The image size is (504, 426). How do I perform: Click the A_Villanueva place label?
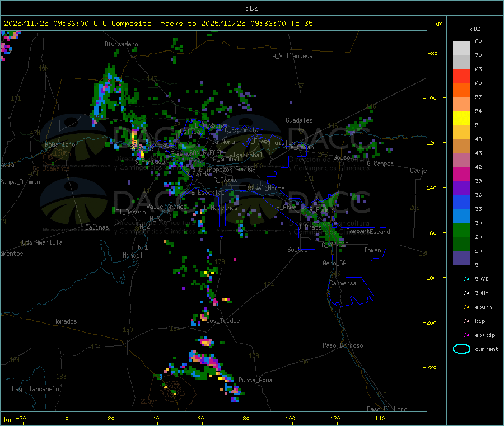click(x=292, y=56)
